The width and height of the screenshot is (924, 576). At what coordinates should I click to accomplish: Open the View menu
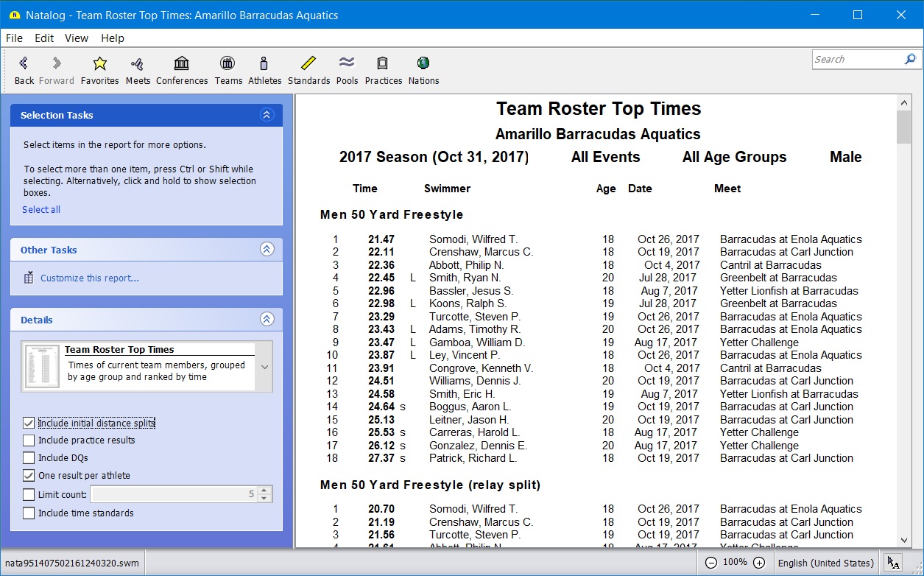[76, 38]
